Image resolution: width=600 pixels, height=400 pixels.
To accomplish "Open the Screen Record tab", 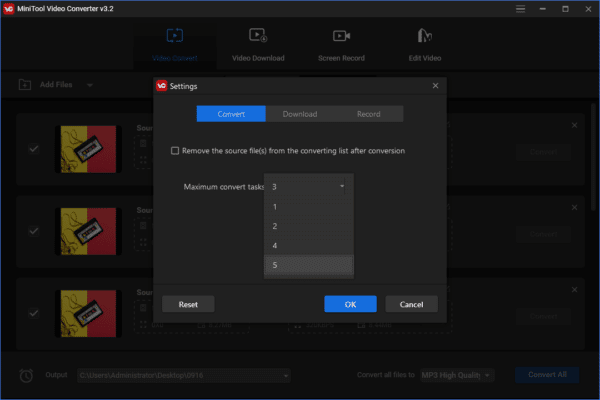I will pos(341,45).
